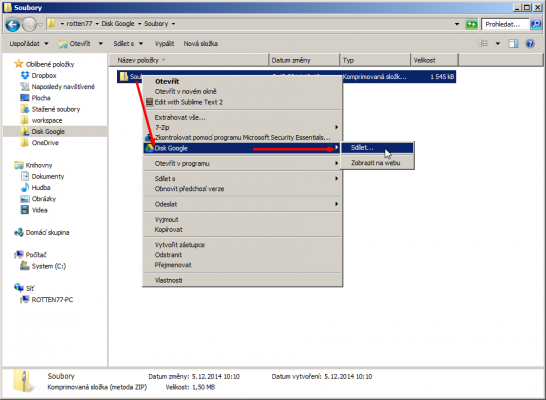Image resolution: width=546 pixels, height=400 pixels.
Task: Click the search magnifier icon
Action: tap(536, 24)
